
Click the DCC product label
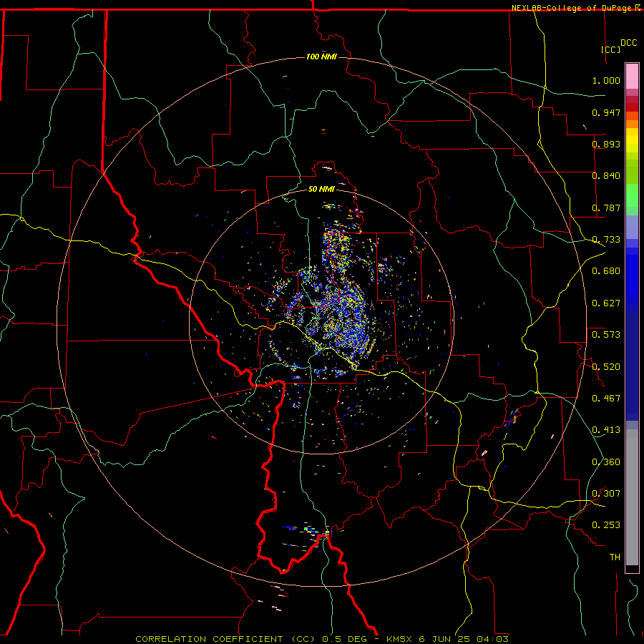tap(629, 43)
